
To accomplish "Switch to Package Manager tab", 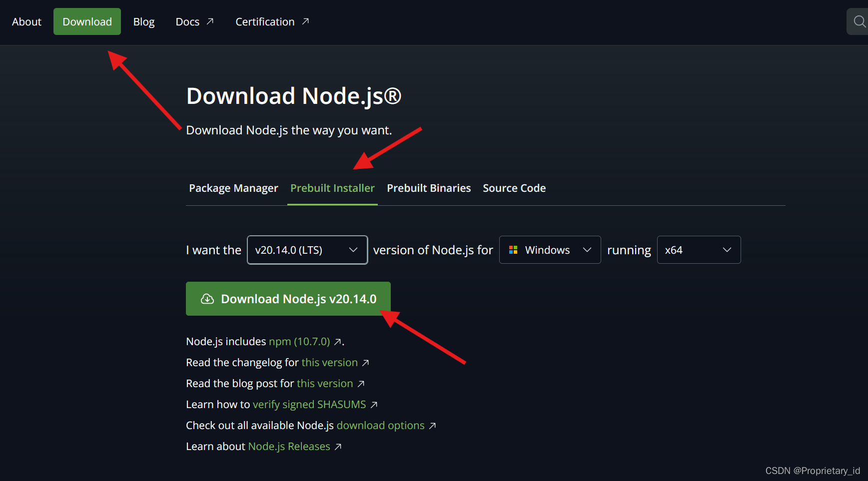I will pyautogui.click(x=233, y=188).
